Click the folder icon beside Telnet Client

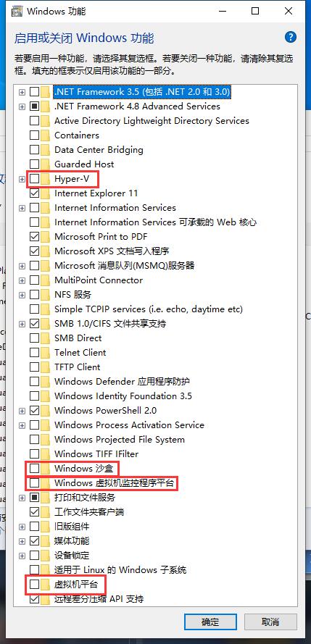[46, 352]
